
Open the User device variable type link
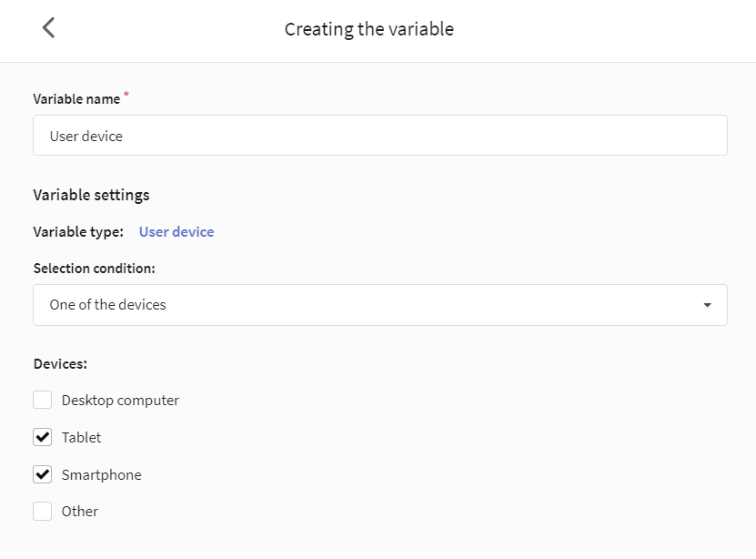click(x=176, y=232)
